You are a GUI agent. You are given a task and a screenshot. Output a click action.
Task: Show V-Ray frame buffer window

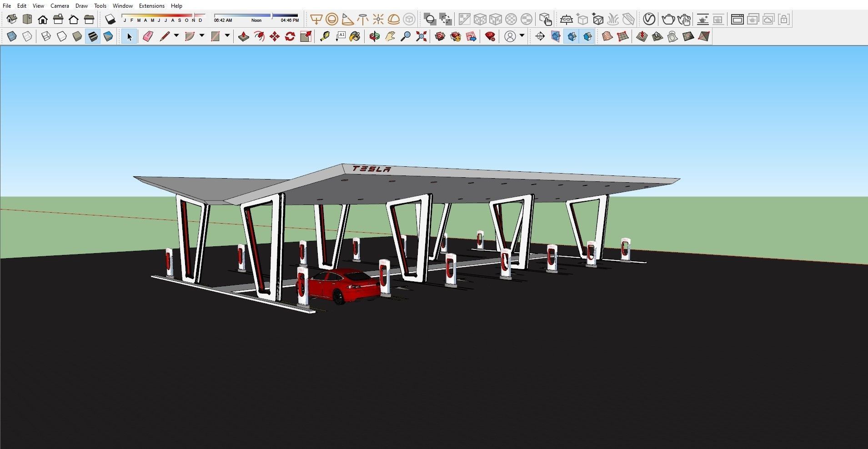(737, 19)
